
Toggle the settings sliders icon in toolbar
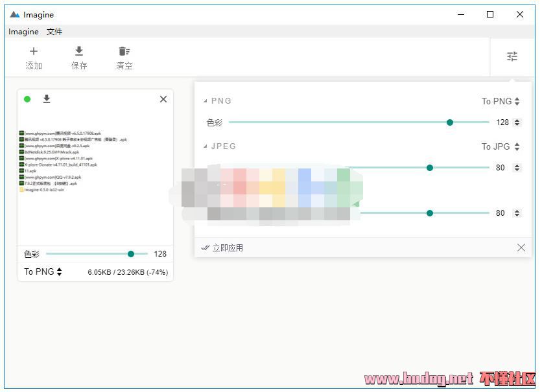tap(512, 56)
